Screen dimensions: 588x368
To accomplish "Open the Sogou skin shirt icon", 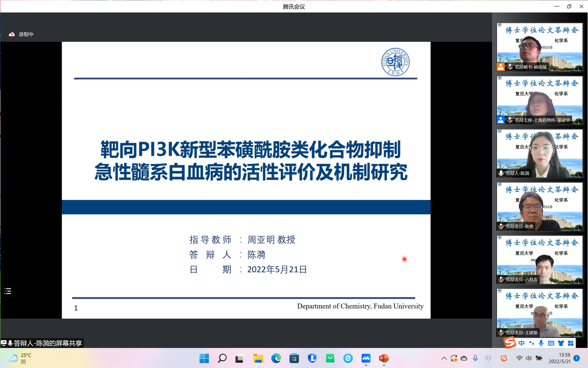I will (561, 343).
